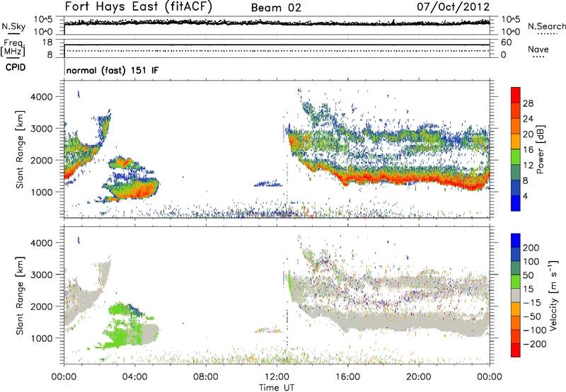Click the "Power [dB]" color bar title
The height and width of the screenshot is (392, 566).
click(x=540, y=149)
